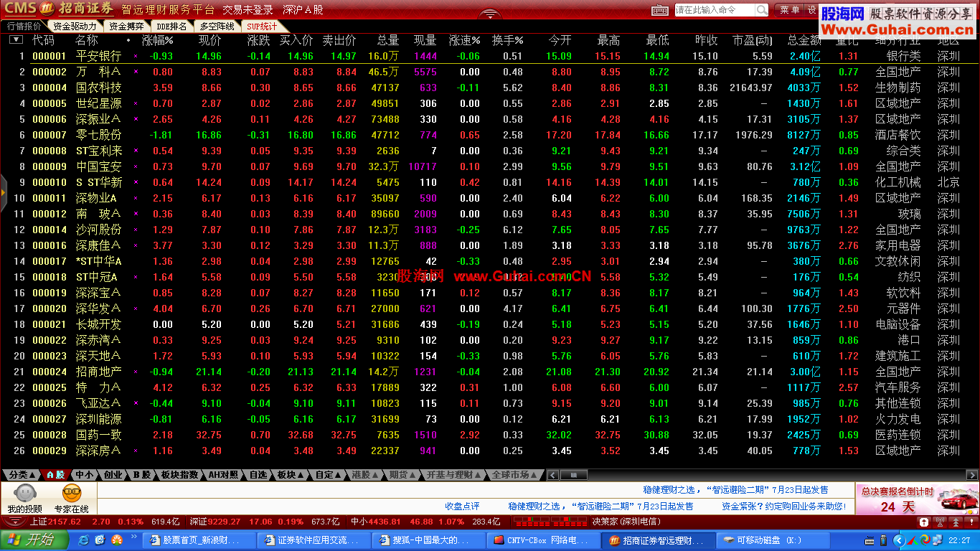Sort by the 现价 column header
Screen dimensions: 980x551
[x=209, y=40]
